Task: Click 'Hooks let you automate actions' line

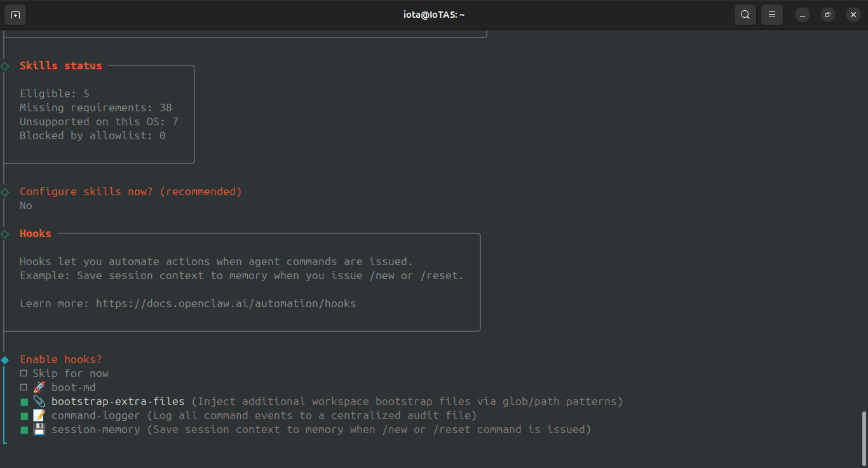Action: point(217,261)
